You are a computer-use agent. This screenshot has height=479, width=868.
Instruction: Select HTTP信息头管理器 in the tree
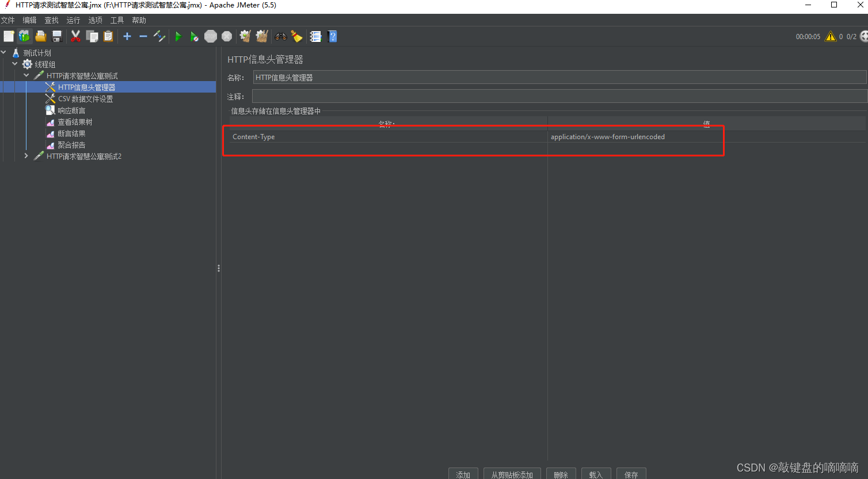pos(86,87)
